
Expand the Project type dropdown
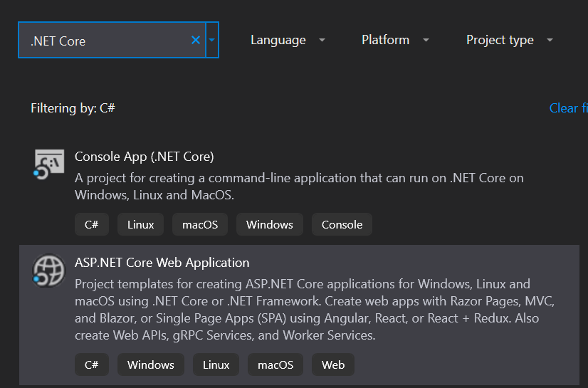tap(509, 41)
